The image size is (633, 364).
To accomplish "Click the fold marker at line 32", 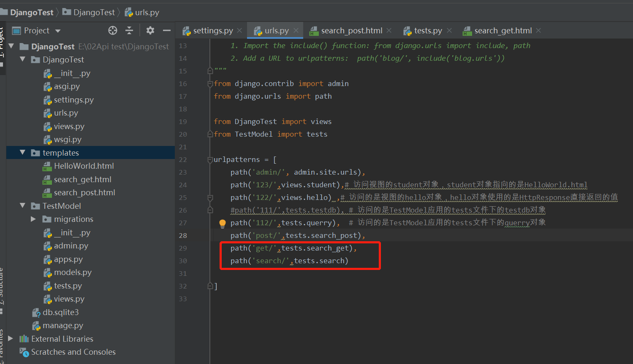I will point(210,286).
